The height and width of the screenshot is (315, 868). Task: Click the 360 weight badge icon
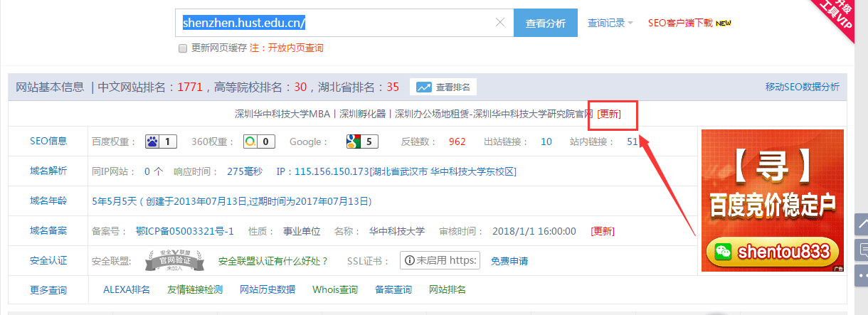(x=260, y=142)
